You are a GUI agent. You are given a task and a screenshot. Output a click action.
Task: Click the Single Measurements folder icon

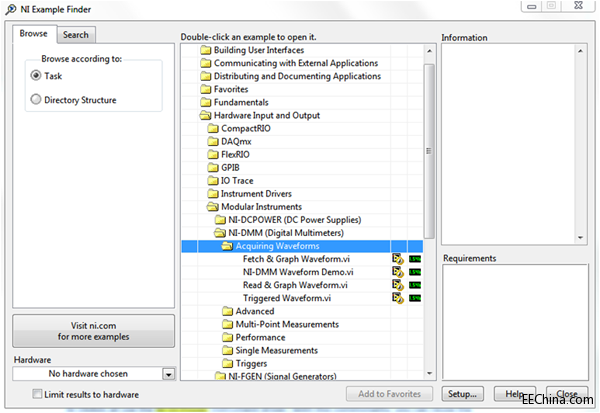pyautogui.click(x=228, y=351)
